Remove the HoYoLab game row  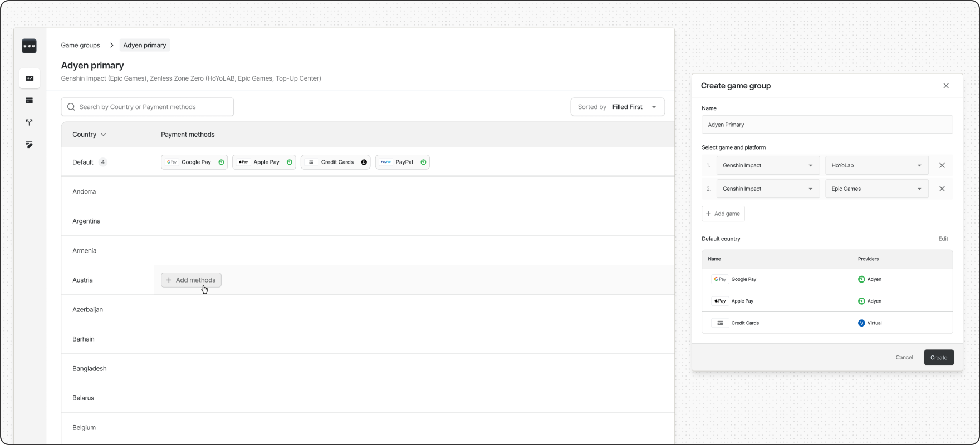coord(942,165)
